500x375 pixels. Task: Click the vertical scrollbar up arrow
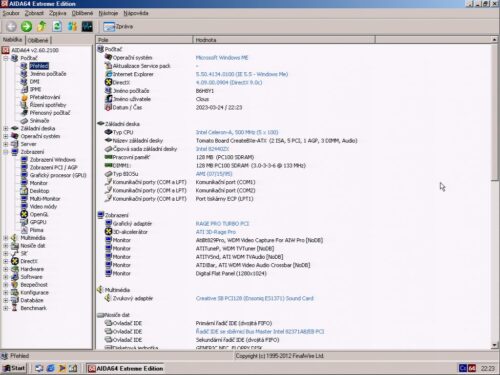pos(494,40)
